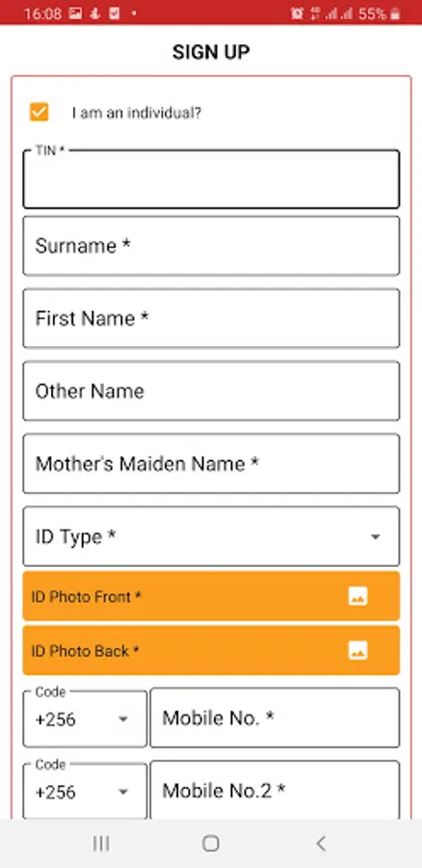Open the country code dropdown beside Mobile No.

85,719
